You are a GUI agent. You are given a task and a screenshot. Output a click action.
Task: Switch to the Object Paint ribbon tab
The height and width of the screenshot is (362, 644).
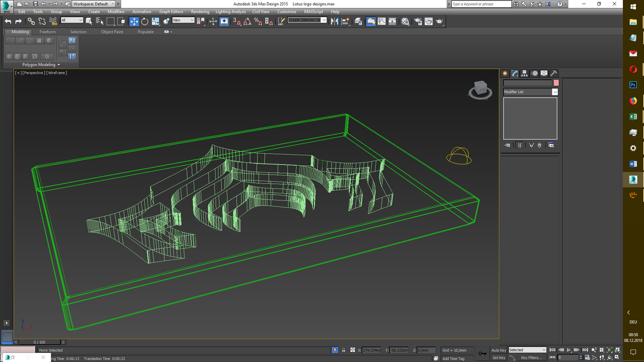pos(112,32)
